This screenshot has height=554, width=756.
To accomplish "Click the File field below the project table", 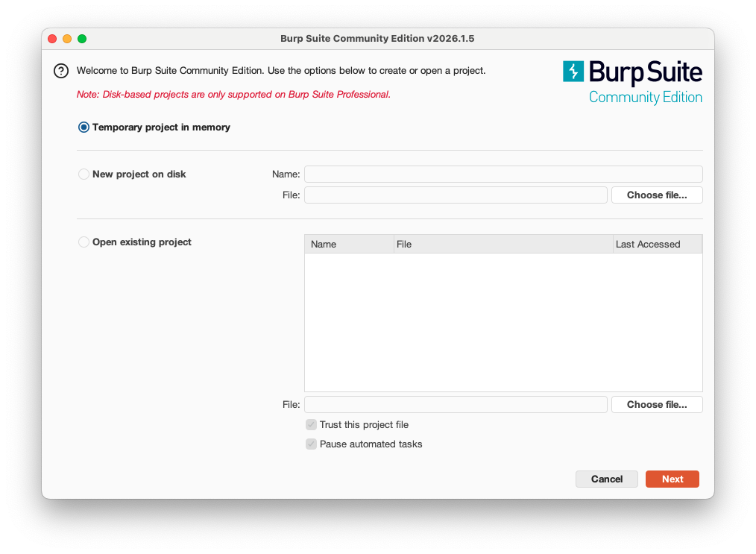I will click(456, 405).
